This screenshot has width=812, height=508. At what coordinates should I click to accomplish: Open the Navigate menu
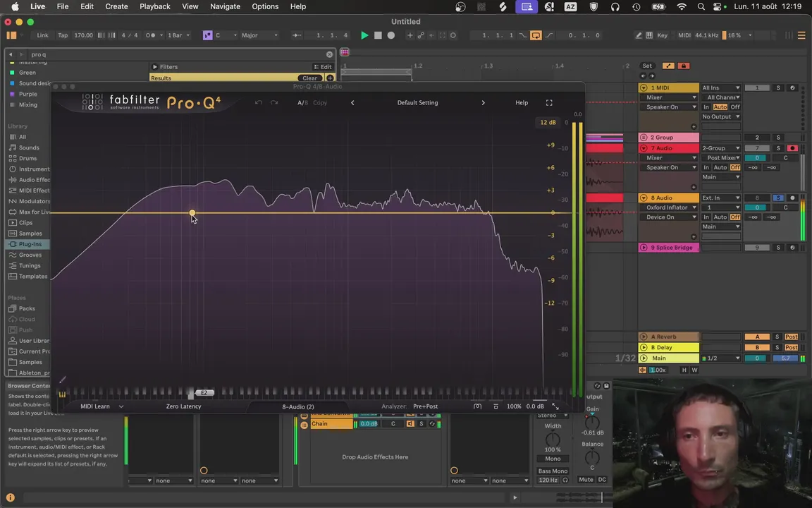pos(225,6)
